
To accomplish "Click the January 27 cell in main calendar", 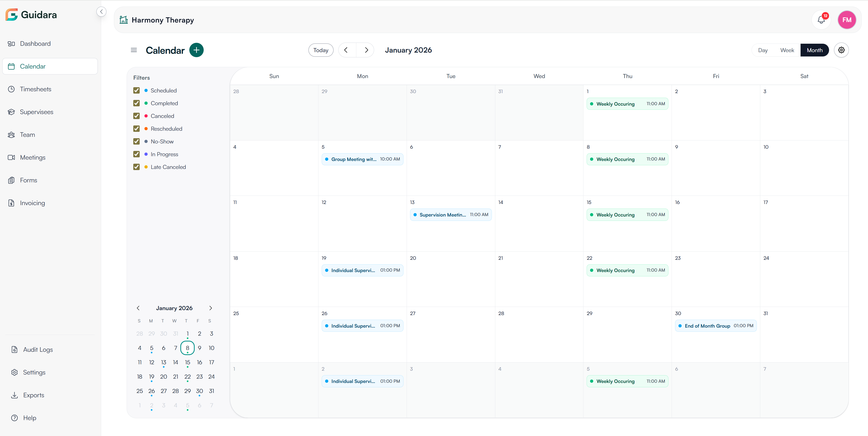I will (x=451, y=335).
